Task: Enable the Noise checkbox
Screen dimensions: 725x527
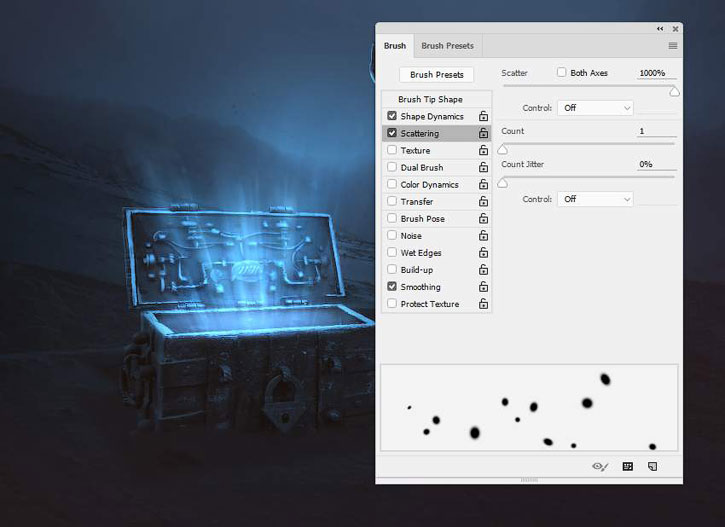Action: point(392,235)
